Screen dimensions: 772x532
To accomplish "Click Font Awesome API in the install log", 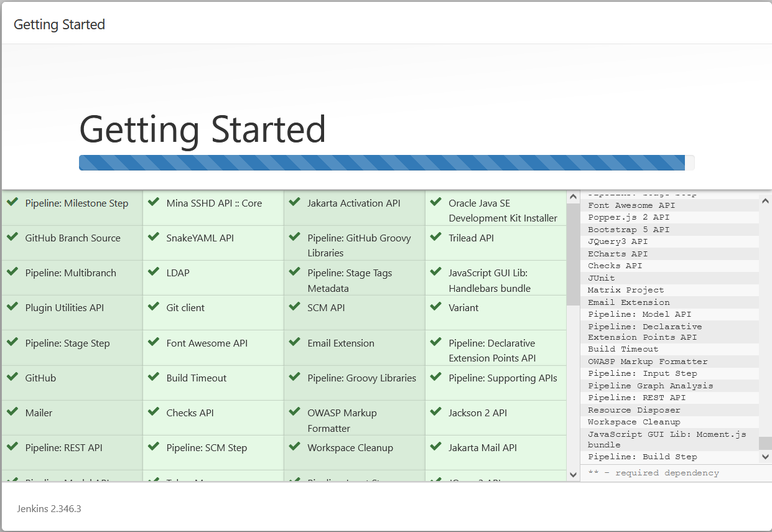I will (631, 205).
